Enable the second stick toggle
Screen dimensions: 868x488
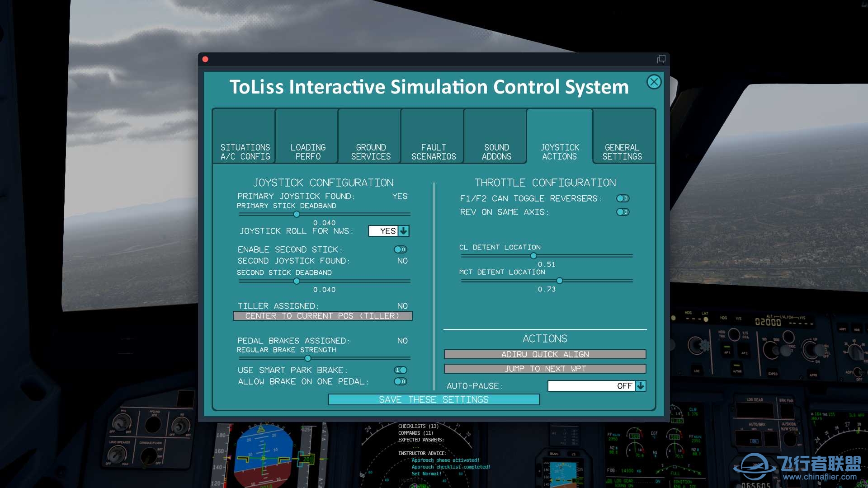(400, 249)
